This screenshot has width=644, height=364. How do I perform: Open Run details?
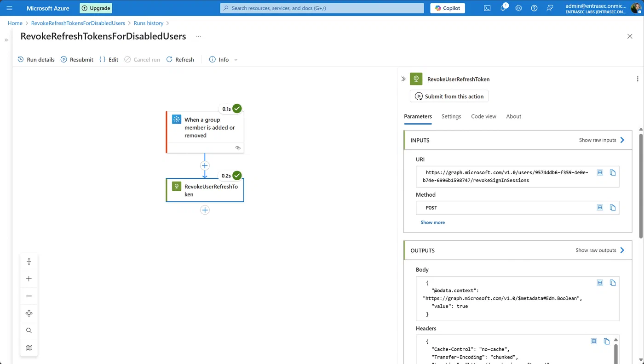[x=36, y=60]
